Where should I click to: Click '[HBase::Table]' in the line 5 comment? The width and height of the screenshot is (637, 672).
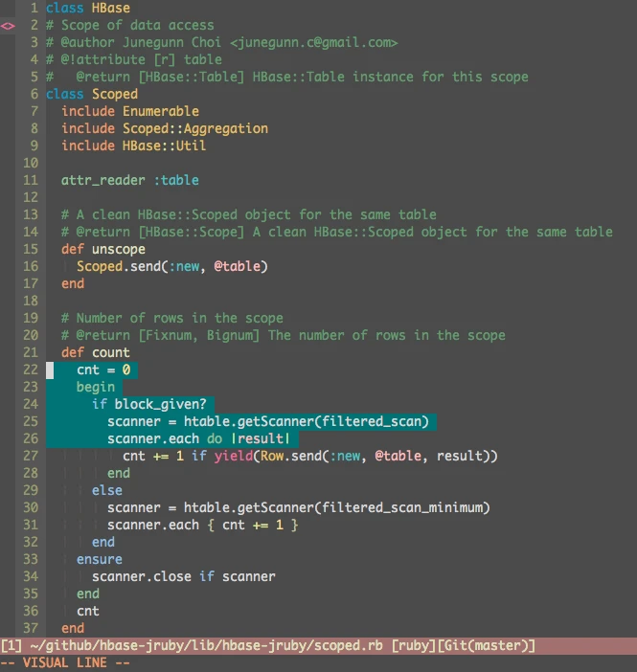pyautogui.click(x=192, y=78)
